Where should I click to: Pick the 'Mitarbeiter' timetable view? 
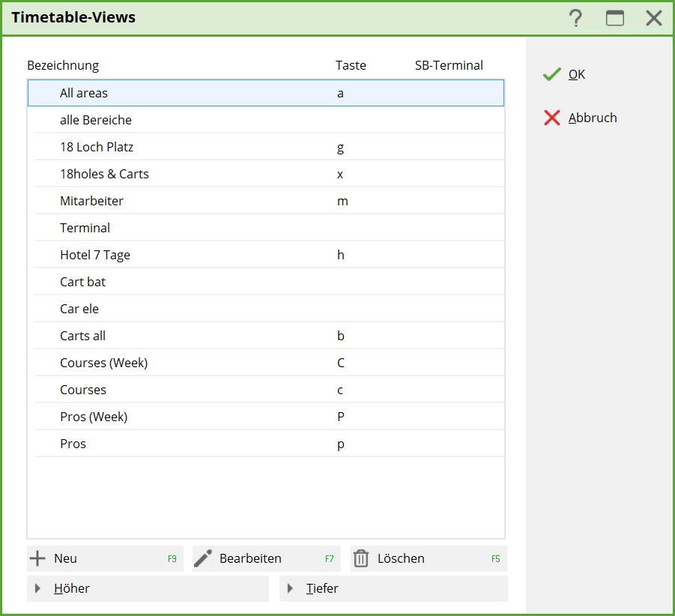click(x=91, y=202)
